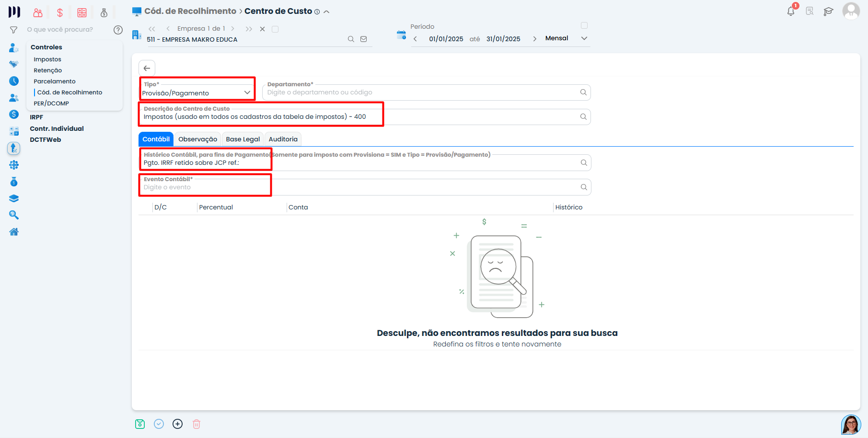Image resolution: width=868 pixels, height=438 pixels.
Task: Switch to the Auditoria tab
Action: [283, 139]
